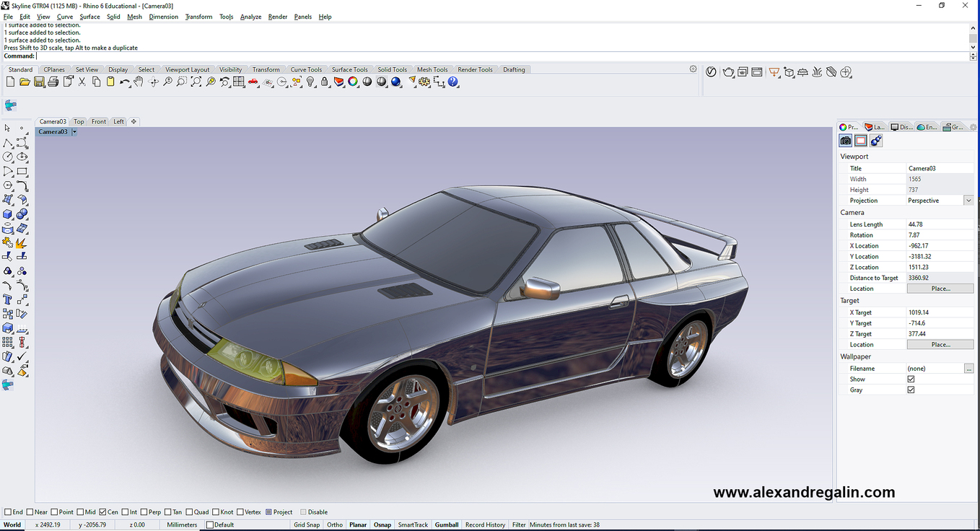
Task: Select the Polyline tool in left sidebar
Action: pyautogui.click(x=7, y=143)
